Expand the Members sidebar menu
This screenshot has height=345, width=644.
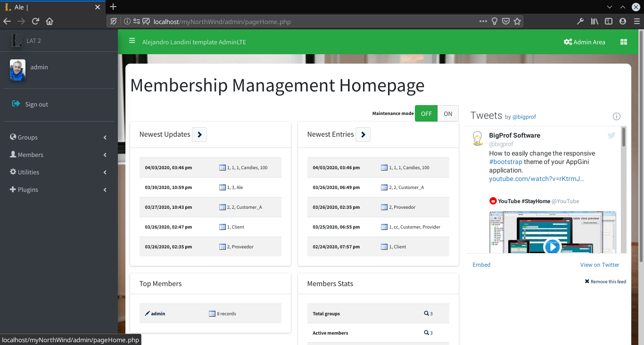click(59, 155)
